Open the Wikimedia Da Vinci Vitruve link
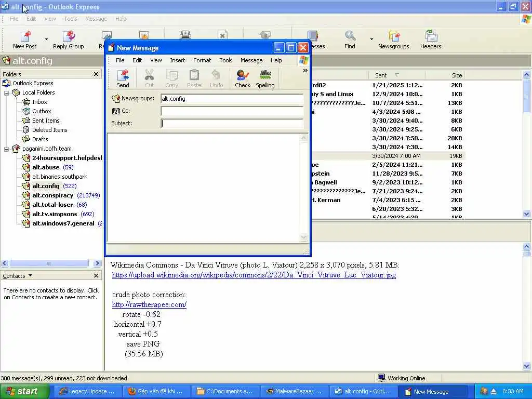Screen dimensions: 532x399 254,275
